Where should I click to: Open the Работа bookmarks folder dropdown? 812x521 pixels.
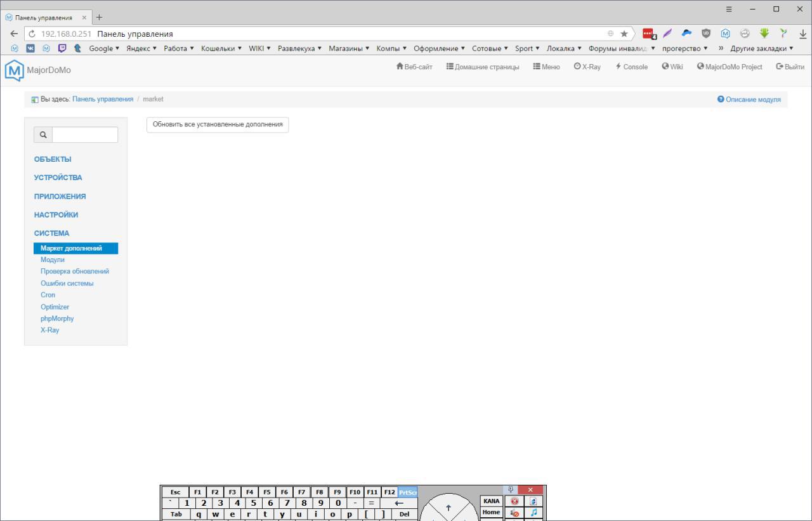(179, 48)
